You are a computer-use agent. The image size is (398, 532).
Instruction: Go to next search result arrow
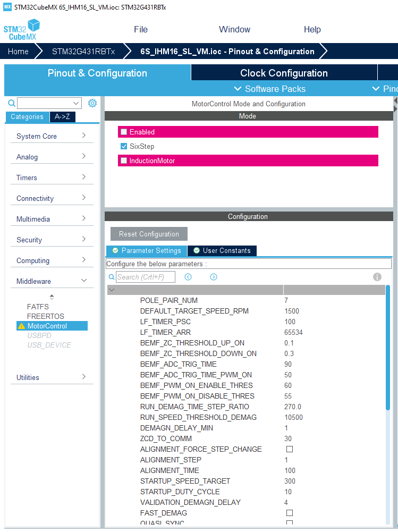pos(214,277)
